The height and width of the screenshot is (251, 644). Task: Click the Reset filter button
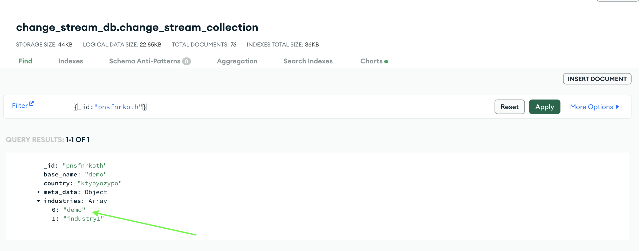pos(509,107)
